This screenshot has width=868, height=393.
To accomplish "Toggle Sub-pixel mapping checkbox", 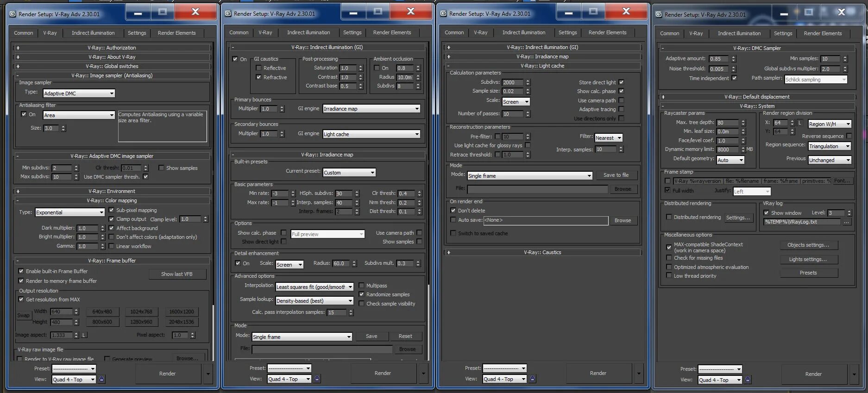I will (x=111, y=210).
